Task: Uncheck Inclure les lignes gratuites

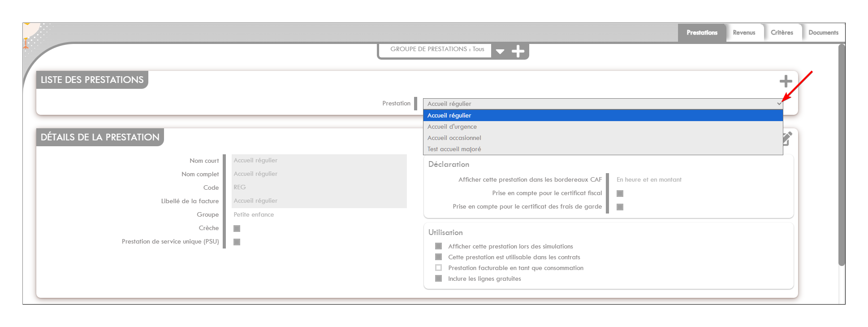Action: 439,279
